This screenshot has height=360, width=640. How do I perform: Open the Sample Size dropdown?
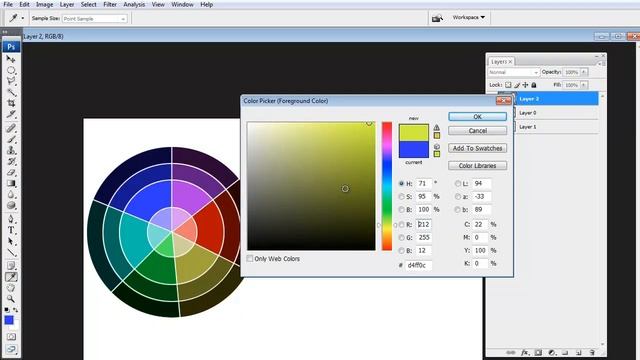point(95,19)
